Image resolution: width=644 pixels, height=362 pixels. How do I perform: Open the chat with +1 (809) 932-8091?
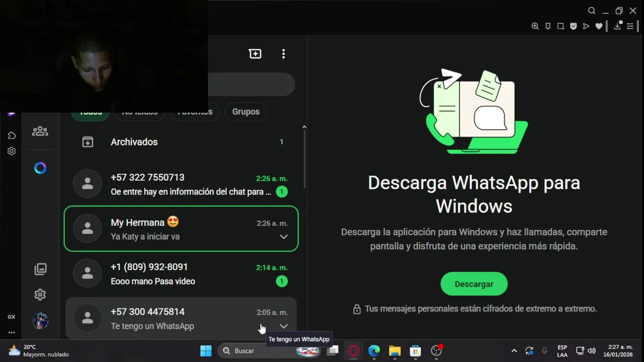[x=181, y=274]
